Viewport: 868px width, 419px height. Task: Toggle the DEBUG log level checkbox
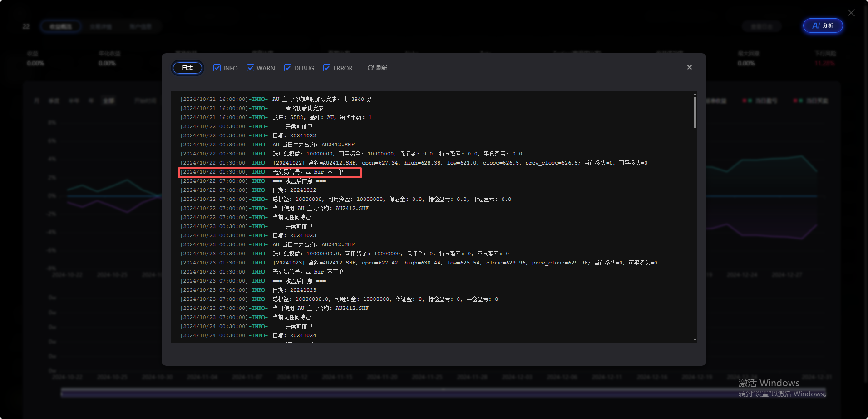pyautogui.click(x=288, y=68)
